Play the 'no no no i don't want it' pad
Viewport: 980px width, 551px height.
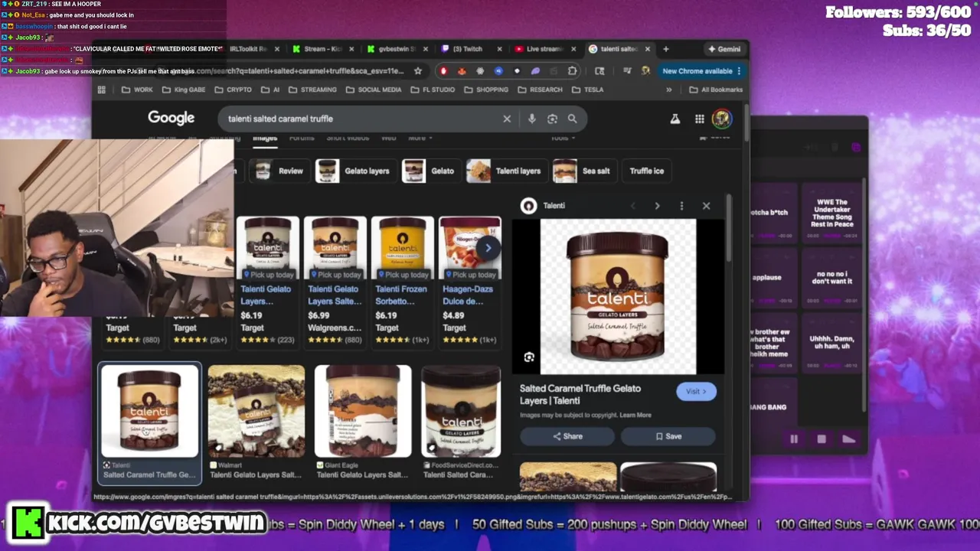(832, 277)
